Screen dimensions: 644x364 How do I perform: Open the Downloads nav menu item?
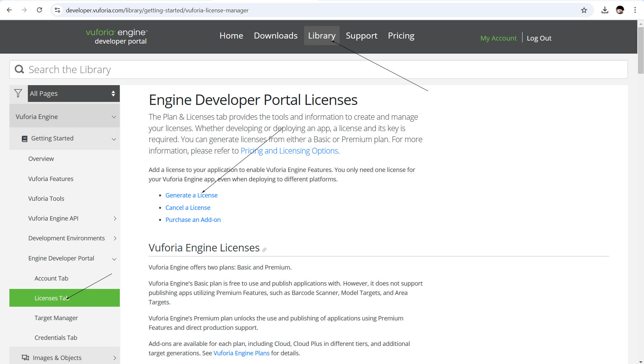point(276,36)
